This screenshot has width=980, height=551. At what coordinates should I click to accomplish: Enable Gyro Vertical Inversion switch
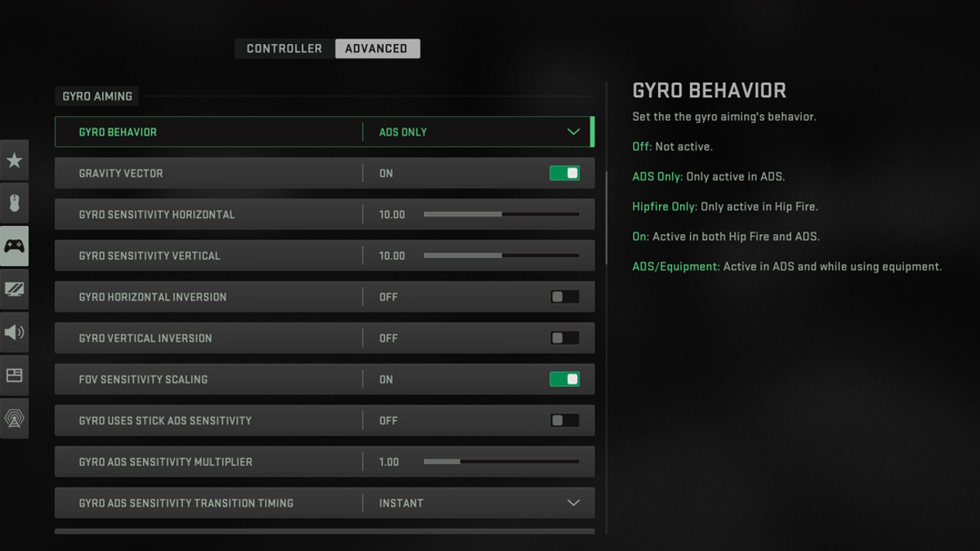[x=564, y=338]
